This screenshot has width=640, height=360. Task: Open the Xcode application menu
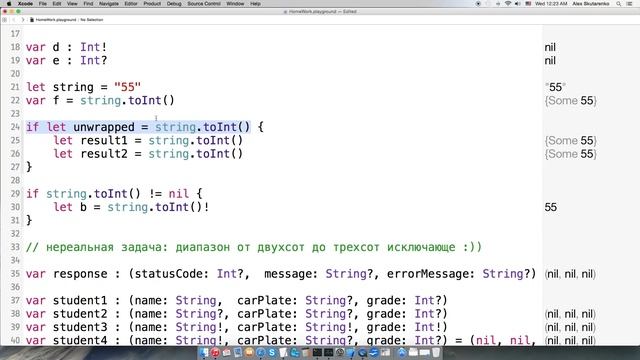click(x=25, y=4)
